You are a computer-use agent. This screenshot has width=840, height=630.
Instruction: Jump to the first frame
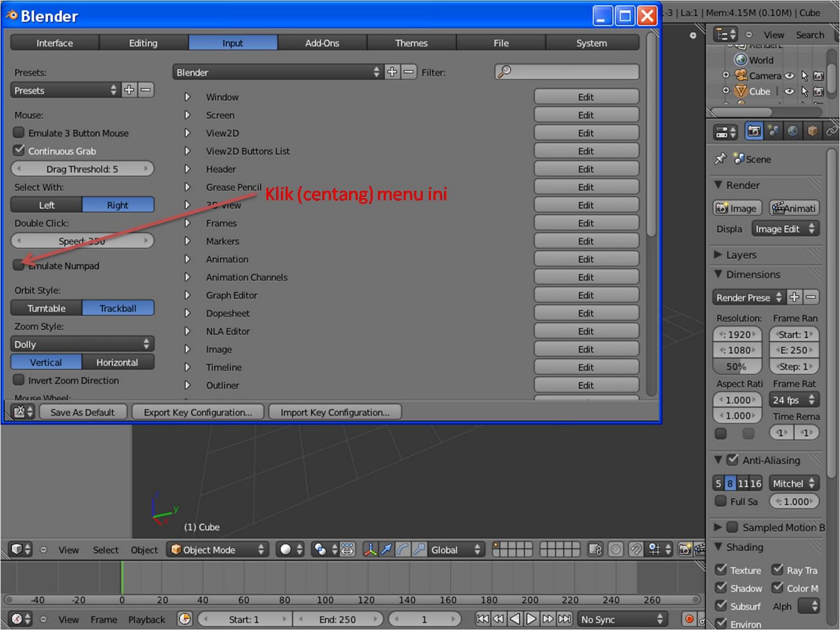click(482, 619)
